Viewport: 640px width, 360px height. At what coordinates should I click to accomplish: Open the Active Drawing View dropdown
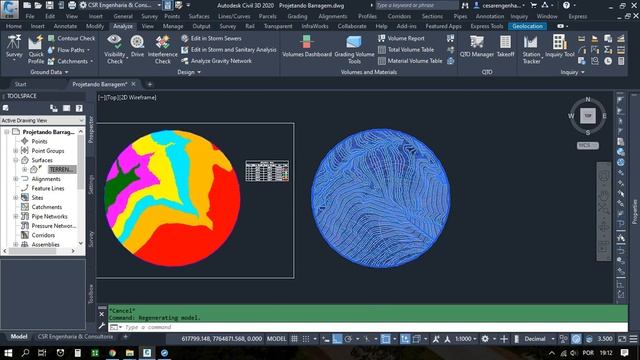42,120
